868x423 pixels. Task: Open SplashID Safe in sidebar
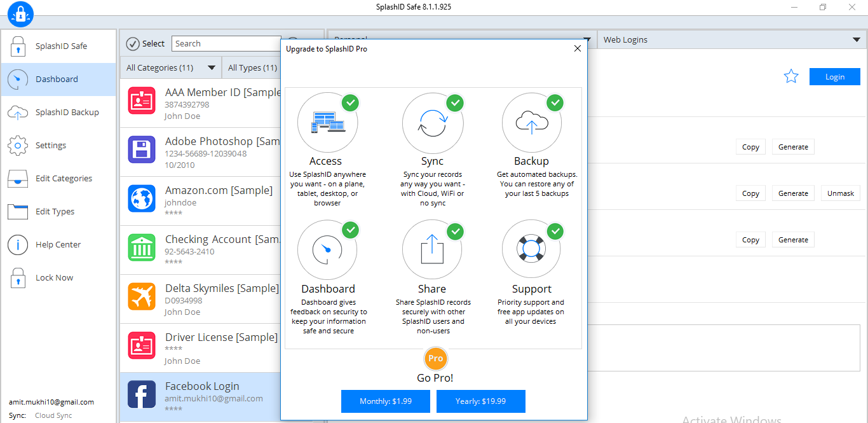tap(58, 46)
